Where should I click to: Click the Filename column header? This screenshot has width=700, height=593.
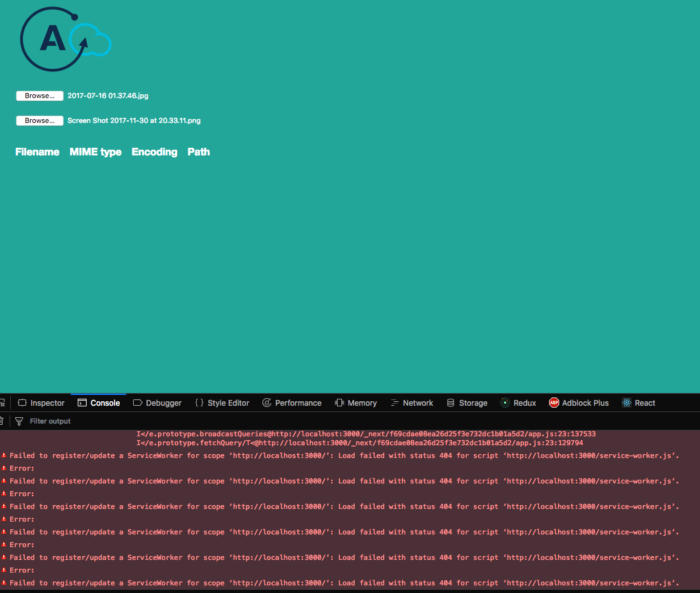38,152
